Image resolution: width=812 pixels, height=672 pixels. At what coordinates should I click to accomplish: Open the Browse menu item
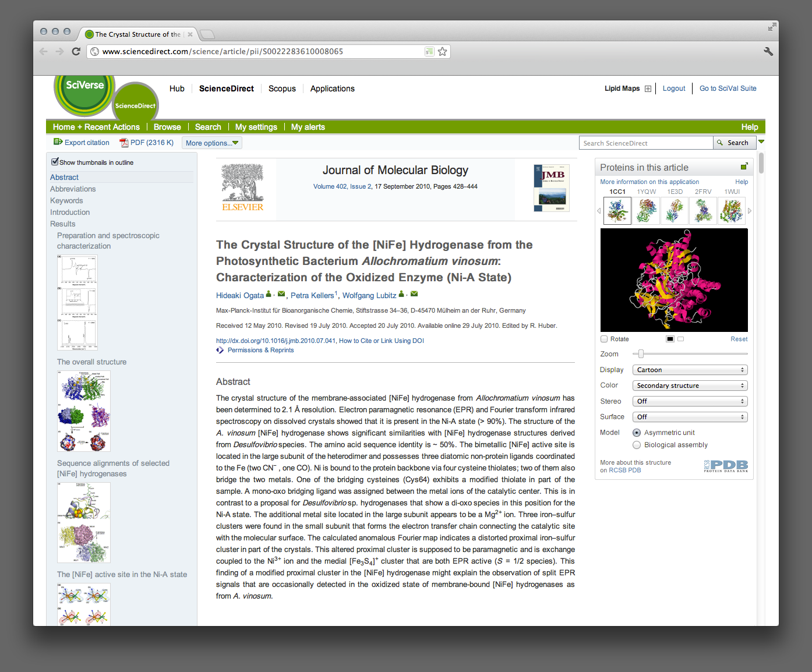167,127
